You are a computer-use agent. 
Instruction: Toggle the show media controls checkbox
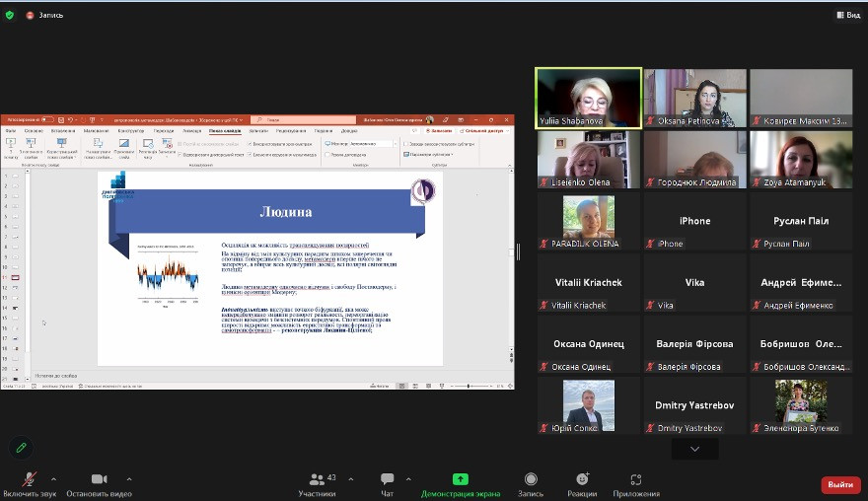pyautogui.click(x=250, y=155)
